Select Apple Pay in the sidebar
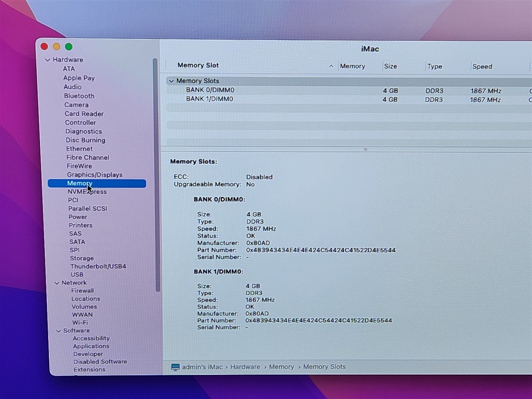The height and width of the screenshot is (399, 532). point(79,78)
